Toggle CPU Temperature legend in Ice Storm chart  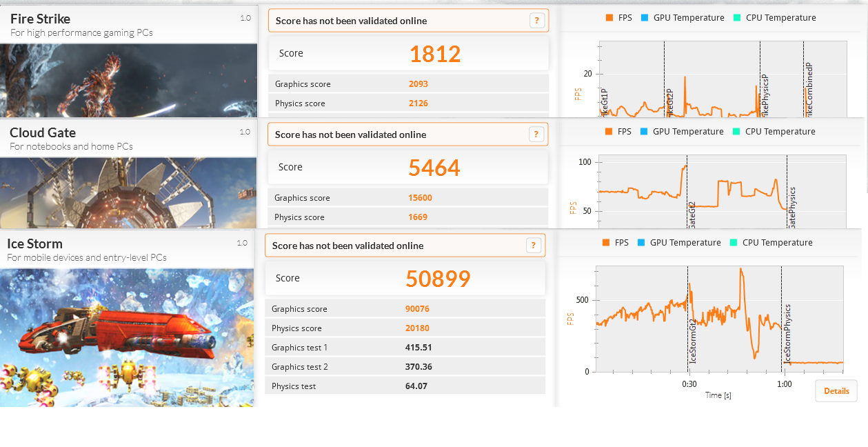click(x=771, y=243)
